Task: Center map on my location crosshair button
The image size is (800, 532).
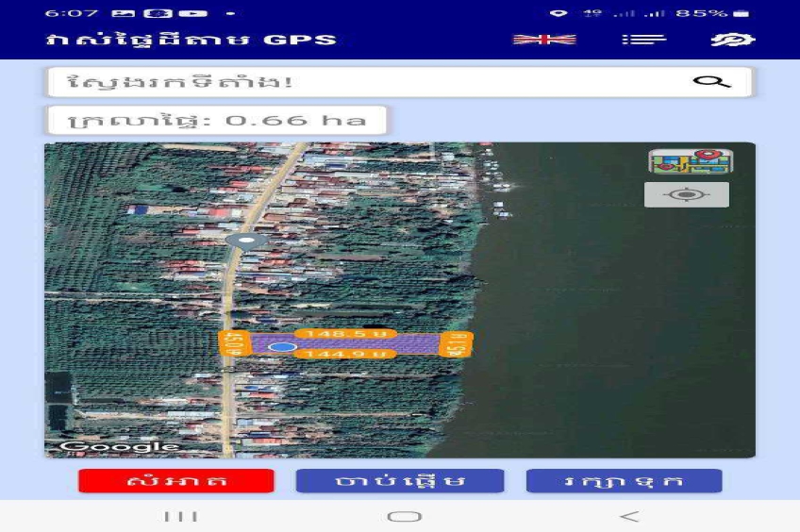Action: click(x=687, y=195)
